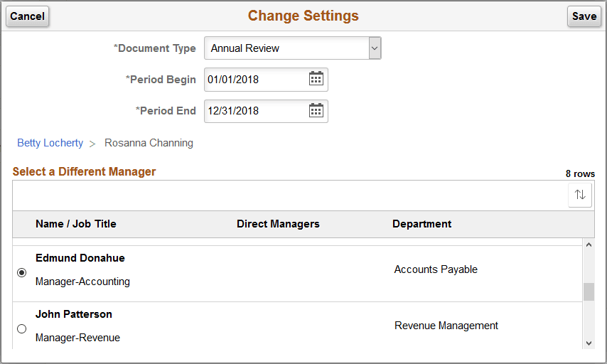Select the John Patterson radio button
607x364 pixels.
(21, 328)
